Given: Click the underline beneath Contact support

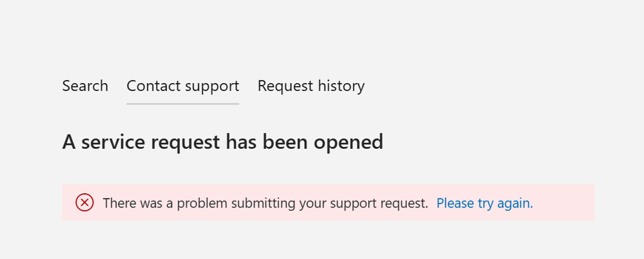Looking at the screenshot, I should [183, 104].
